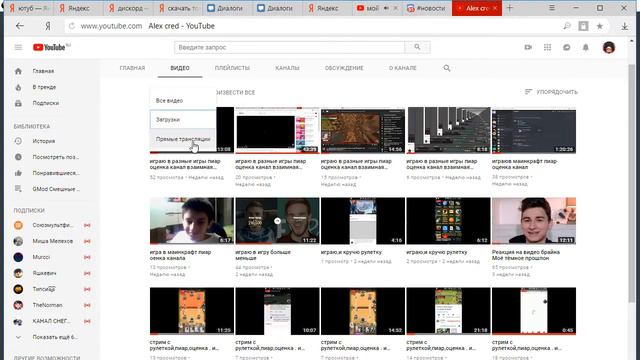This screenshot has width=640, height=360.
Task: Open the 11:22 video thumbnail
Action: pos(277,221)
